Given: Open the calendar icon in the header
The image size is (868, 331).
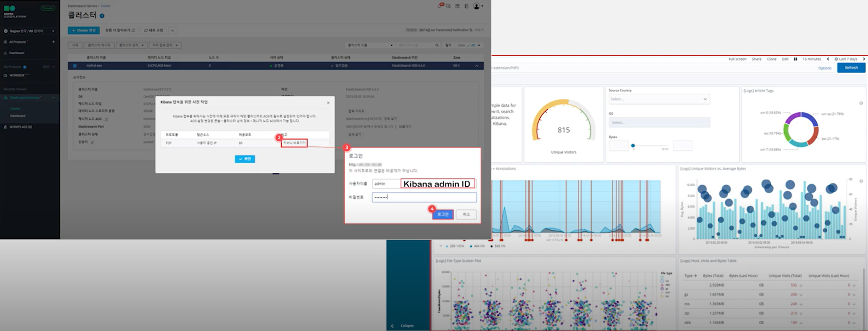Looking at the screenshot, I should pos(457,6).
